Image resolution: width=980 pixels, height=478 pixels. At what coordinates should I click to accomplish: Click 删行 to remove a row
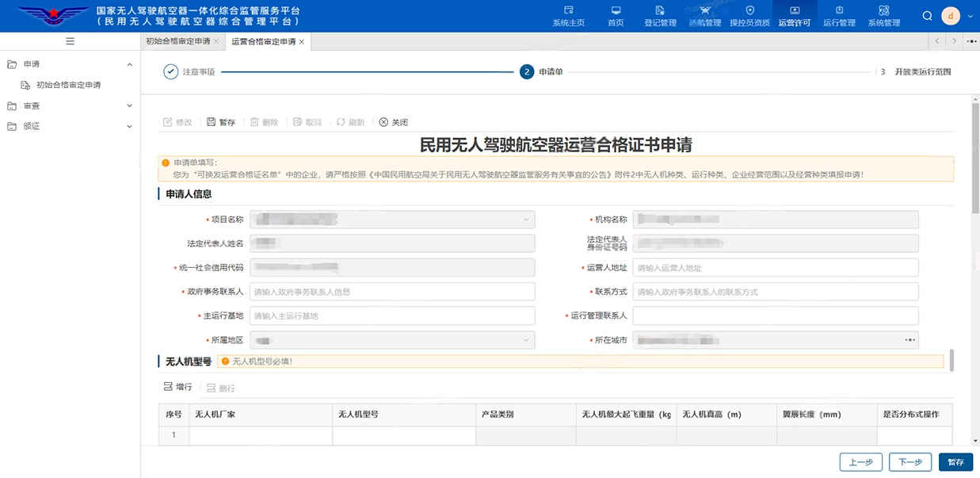click(221, 388)
